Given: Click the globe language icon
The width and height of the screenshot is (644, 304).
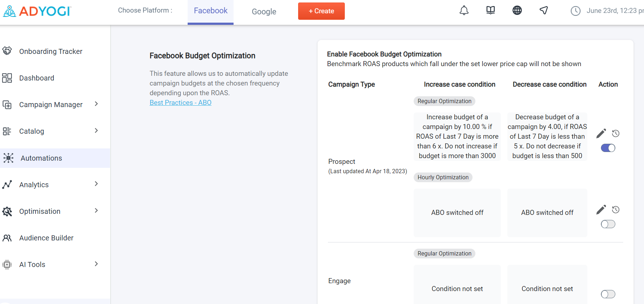Looking at the screenshot, I should click(x=517, y=10).
